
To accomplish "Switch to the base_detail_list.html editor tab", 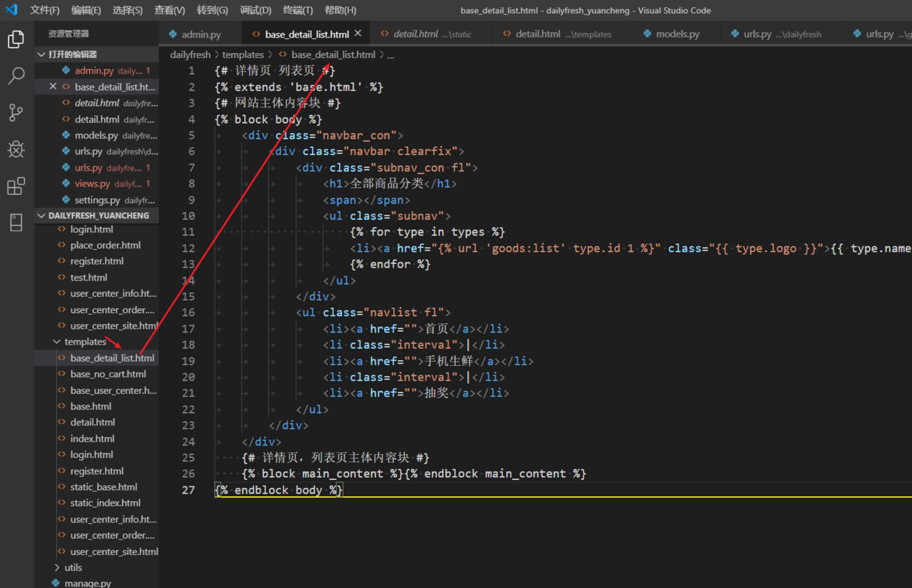I will (307, 34).
